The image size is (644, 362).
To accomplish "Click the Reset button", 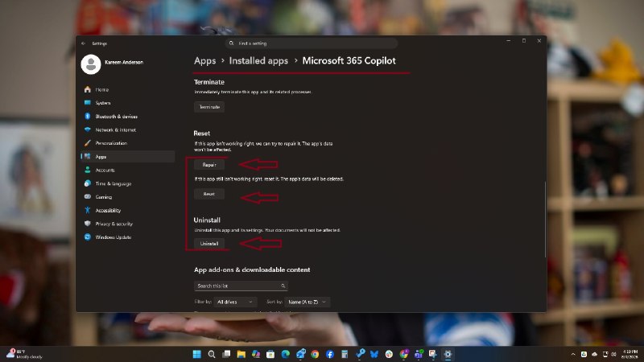I will 209,194.
